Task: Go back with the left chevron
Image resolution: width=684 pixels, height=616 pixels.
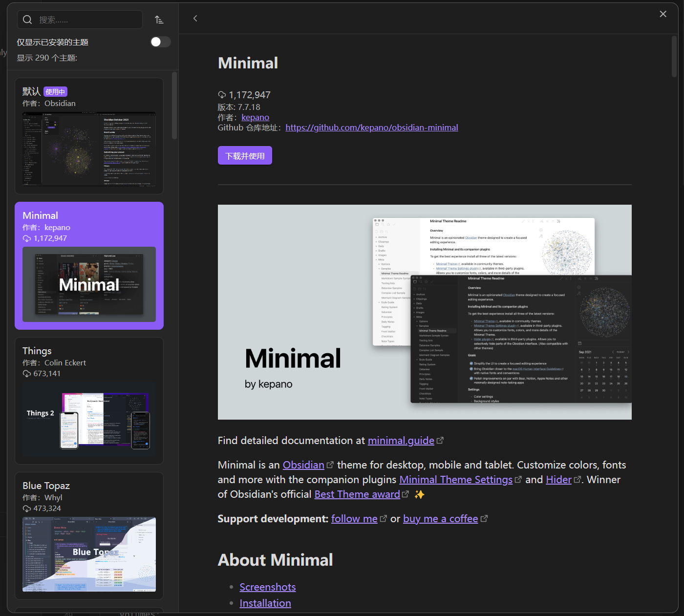Action: (x=195, y=19)
